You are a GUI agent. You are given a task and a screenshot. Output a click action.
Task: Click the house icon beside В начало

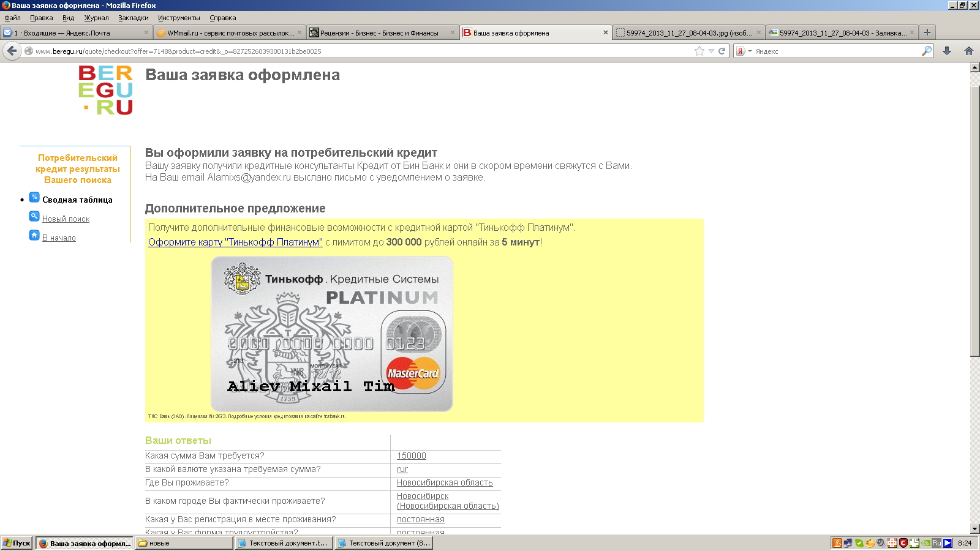[34, 235]
